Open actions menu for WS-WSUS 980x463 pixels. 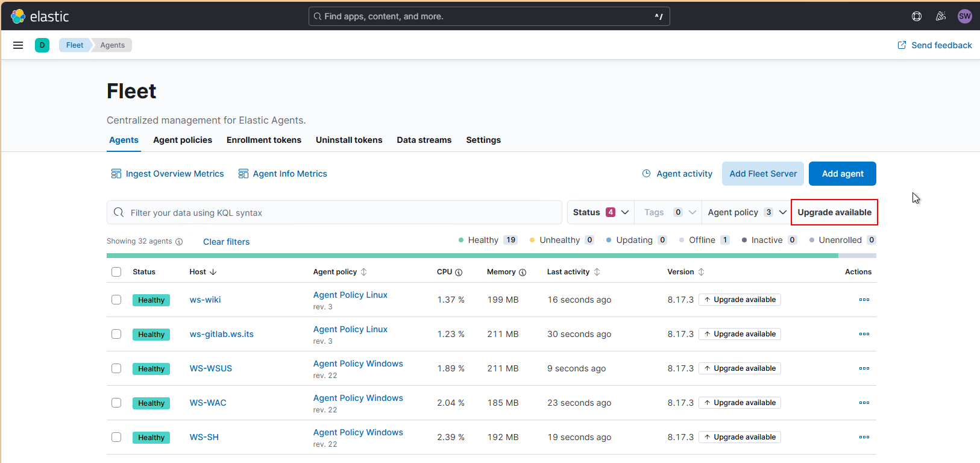864,368
